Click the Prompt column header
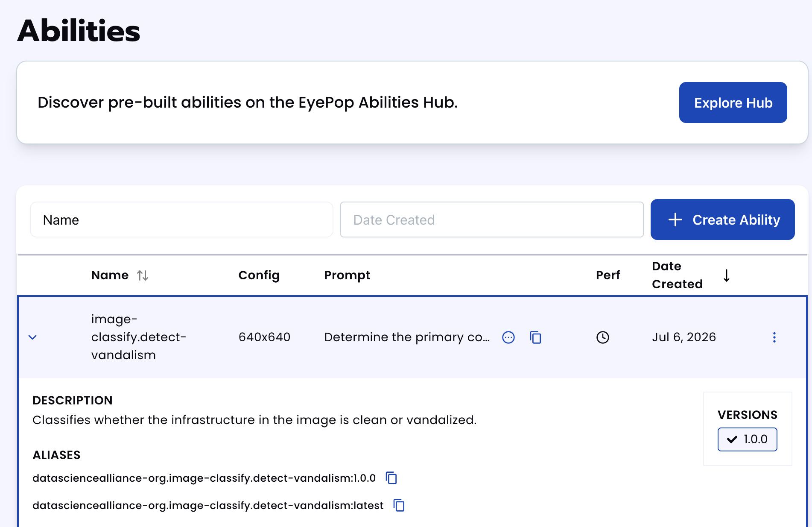The image size is (812, 527). (x=347, y=275)
